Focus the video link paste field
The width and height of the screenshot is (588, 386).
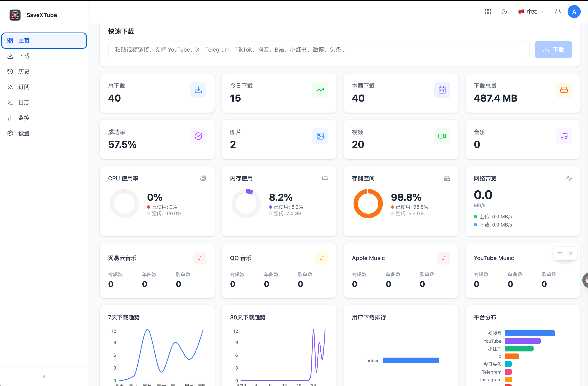pyautogui.click(x=319, y=50)
